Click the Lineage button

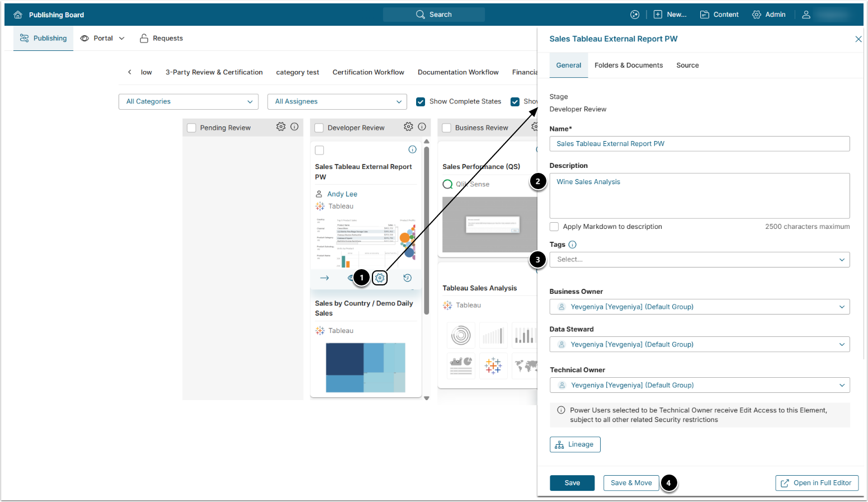(x=575, y=444)
